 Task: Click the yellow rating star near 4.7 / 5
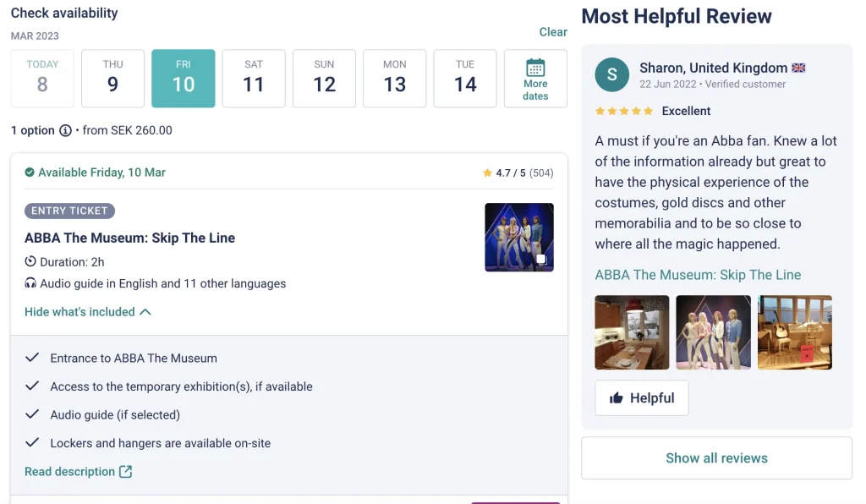coord(487,173)
